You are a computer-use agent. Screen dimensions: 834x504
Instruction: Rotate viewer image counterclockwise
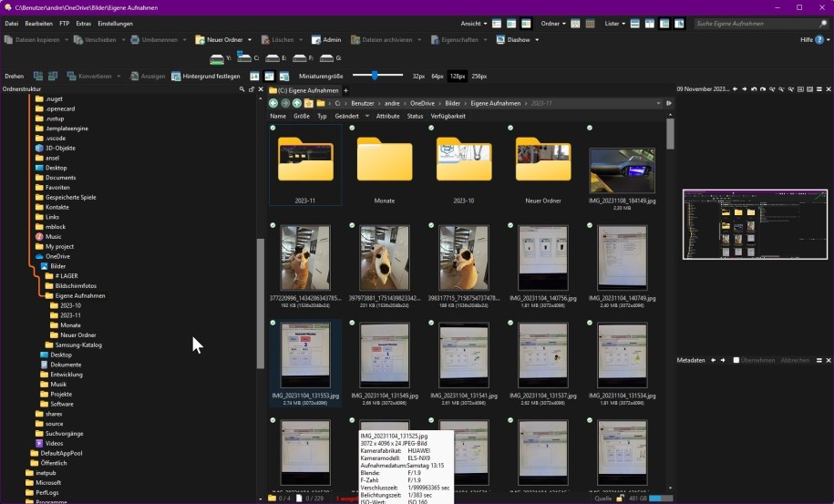[754, 89]
